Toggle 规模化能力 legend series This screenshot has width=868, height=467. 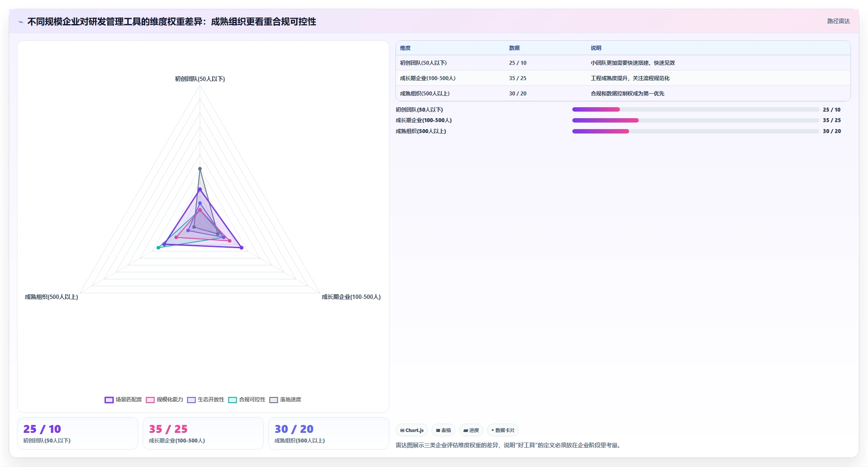[164, 400]
